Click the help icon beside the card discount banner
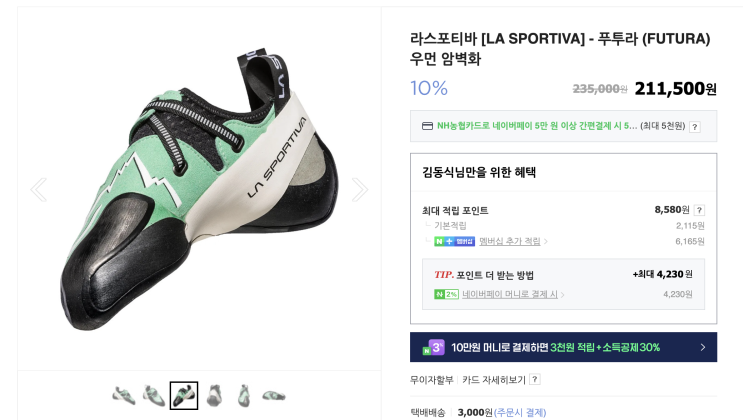This screenshot has width=743, height=420. click(x=695, y=127)
